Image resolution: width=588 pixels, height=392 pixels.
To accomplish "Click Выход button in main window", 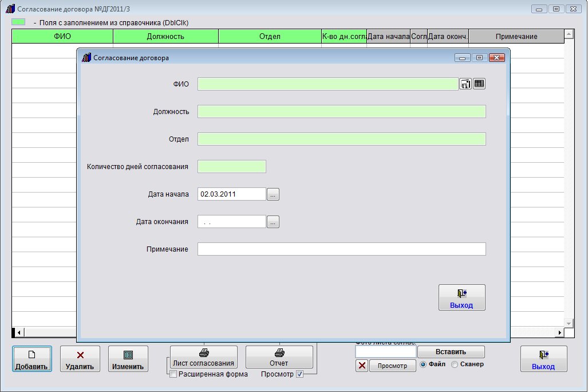I will tap(543, 359).
